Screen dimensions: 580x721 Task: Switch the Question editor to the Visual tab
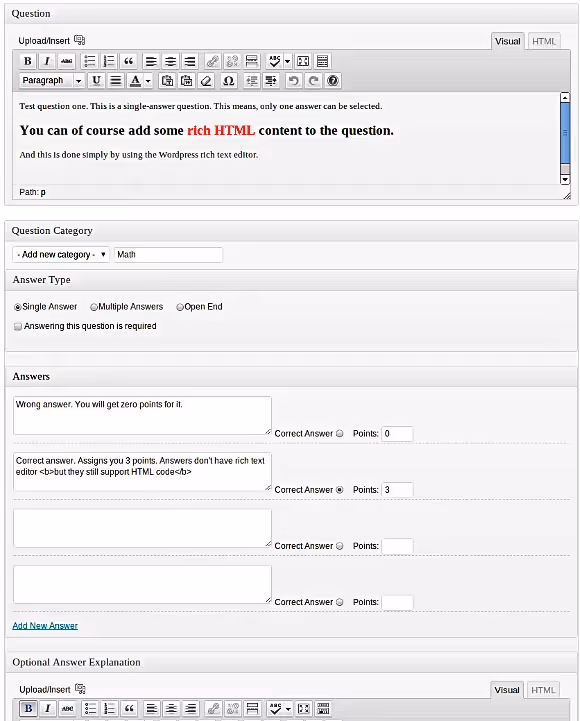coord(507,41)
